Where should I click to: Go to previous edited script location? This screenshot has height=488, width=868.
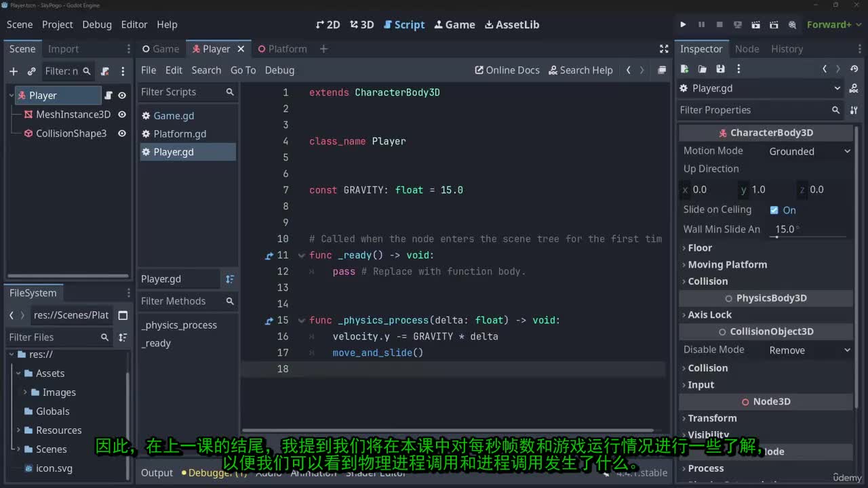(629, 70)
